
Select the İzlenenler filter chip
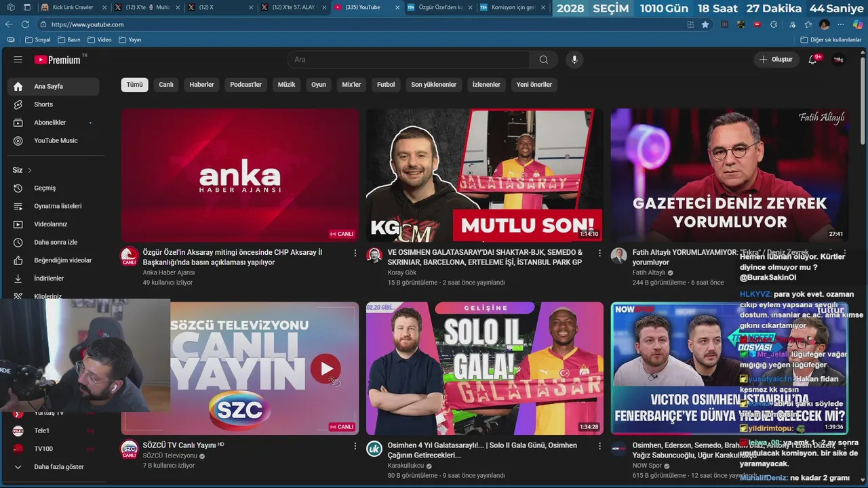coord(486,85)
